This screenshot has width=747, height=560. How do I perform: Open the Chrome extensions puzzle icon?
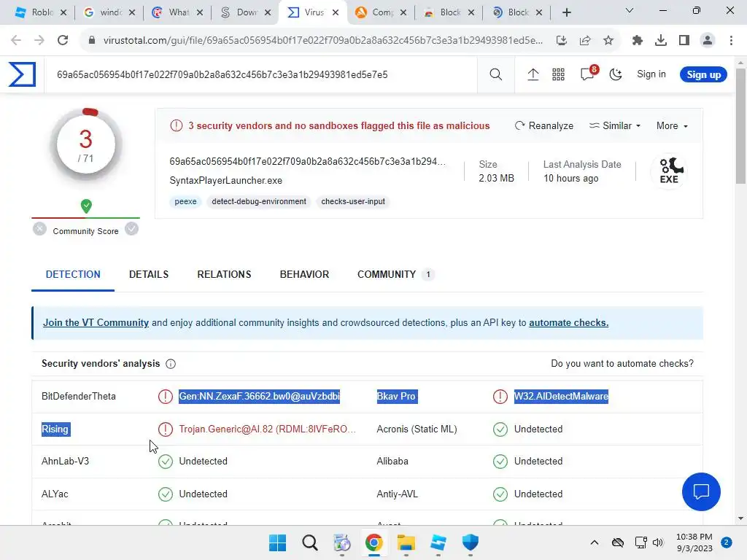[x=637, y=40]
